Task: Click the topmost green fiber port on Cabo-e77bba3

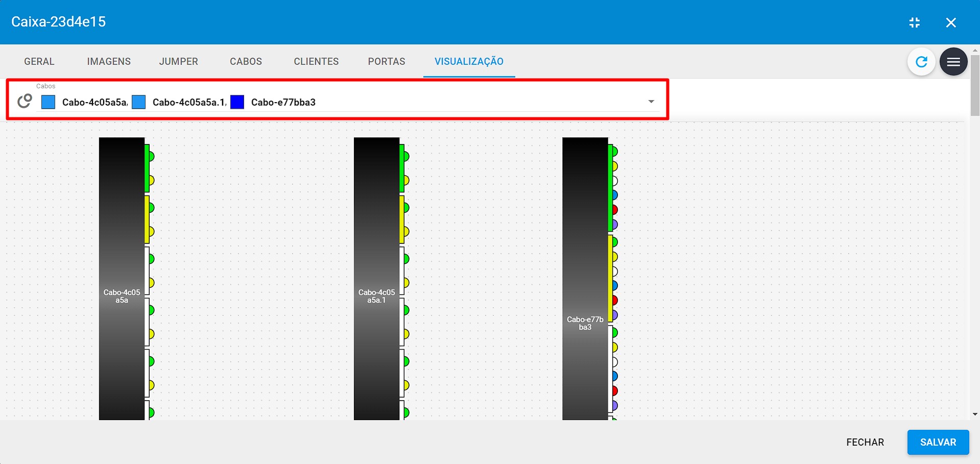Action: pyautogui.click(x=615, y=152)
